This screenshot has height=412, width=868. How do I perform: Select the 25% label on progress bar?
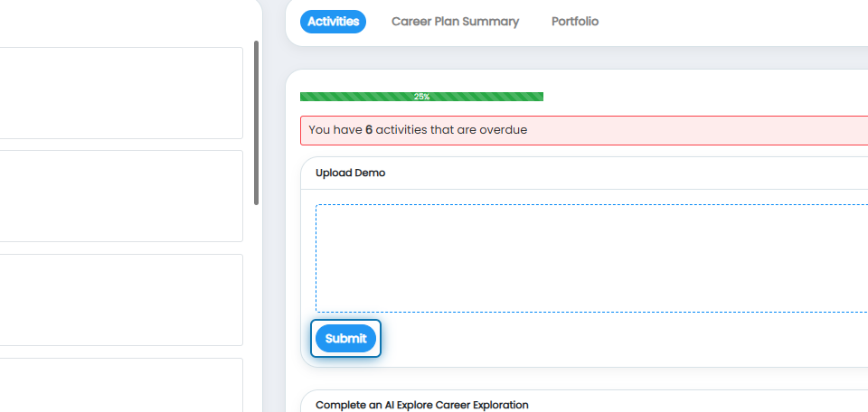pos(422,97)
